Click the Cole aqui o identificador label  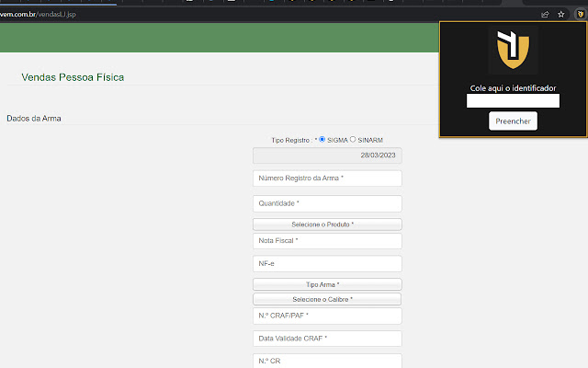[x=513, y=88]
